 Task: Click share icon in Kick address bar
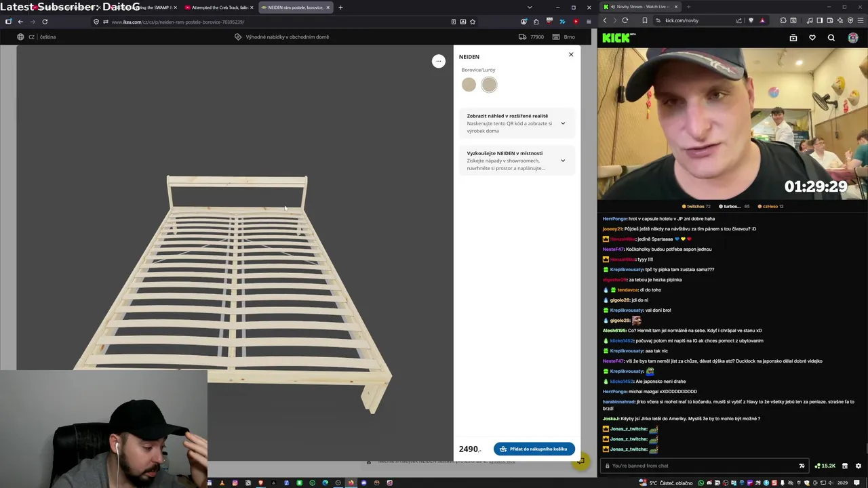tap(738, 20)
